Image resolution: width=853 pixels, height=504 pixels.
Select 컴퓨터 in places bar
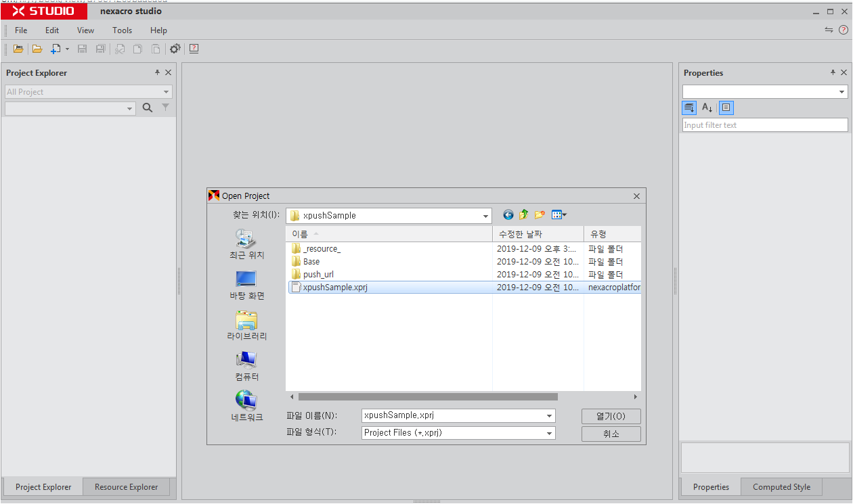click(246, 367)
